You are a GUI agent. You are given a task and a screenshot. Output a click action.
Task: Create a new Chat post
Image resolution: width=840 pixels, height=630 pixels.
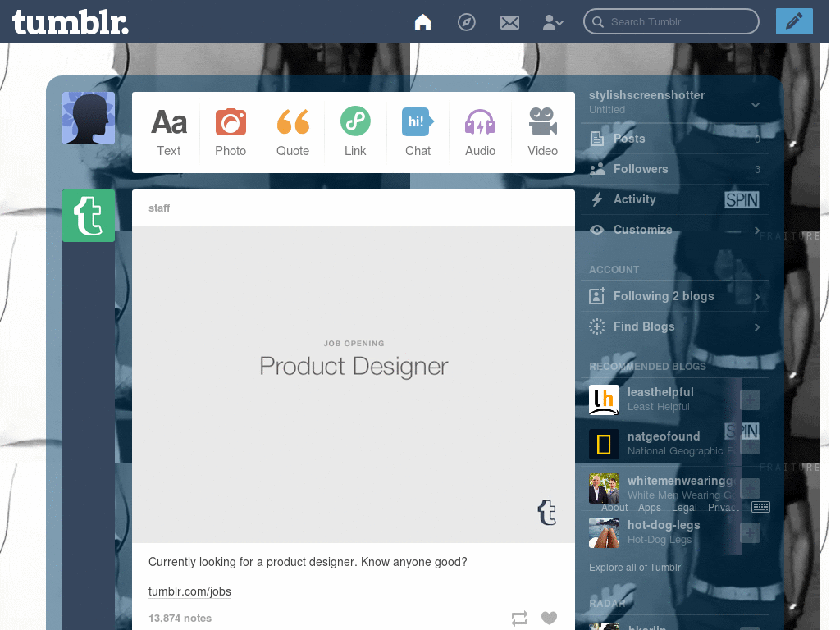pos(418,132)
